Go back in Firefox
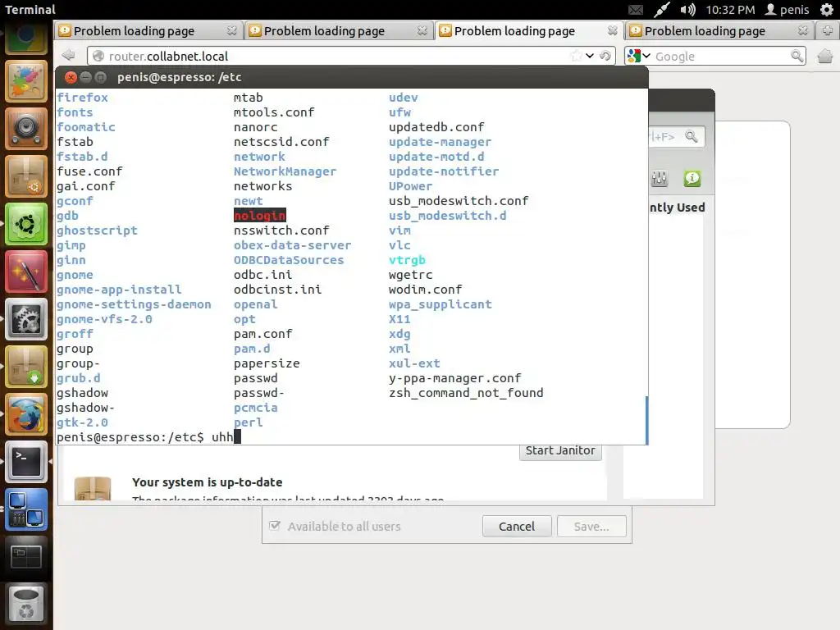Screen dimensions: 840x630 click(x=68, y=55)
